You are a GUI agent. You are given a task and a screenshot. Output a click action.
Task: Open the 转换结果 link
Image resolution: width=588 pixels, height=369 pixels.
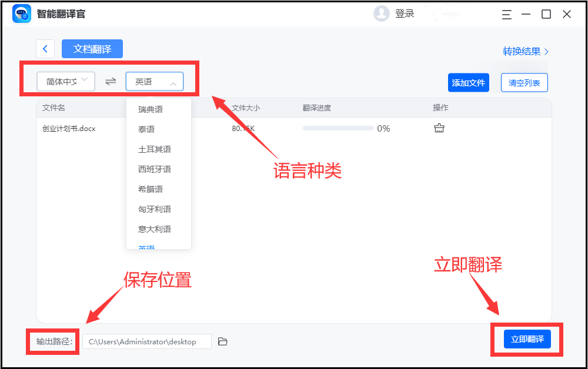tap(521, 51)
